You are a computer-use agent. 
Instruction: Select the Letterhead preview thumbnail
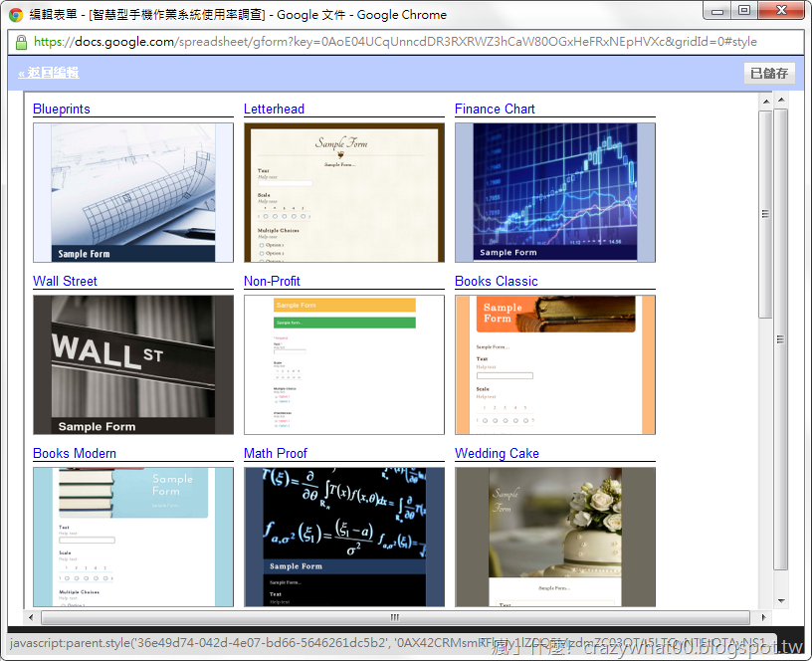tap(344, 192)
